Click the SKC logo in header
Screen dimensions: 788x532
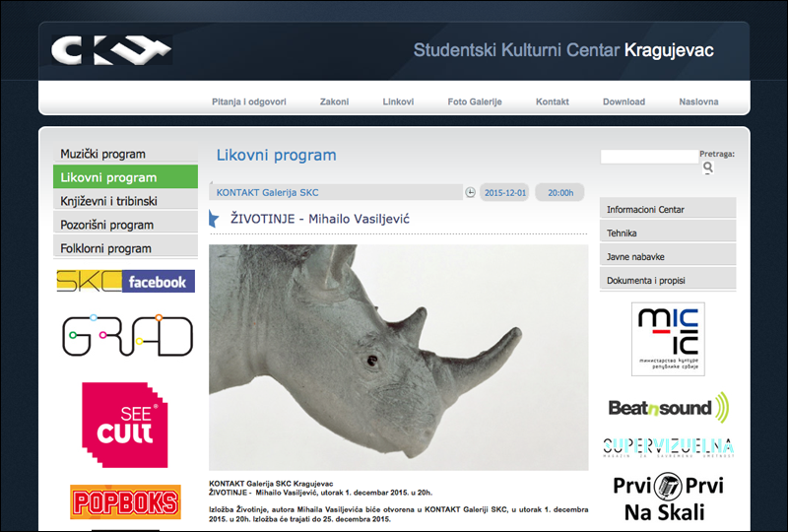(x=111, y=50)
